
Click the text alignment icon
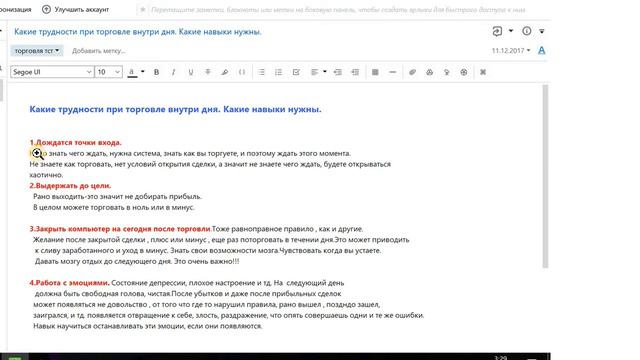coord(314,72)
